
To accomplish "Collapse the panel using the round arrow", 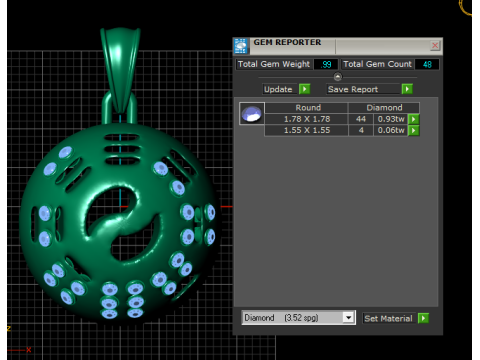I will point(338,77).
